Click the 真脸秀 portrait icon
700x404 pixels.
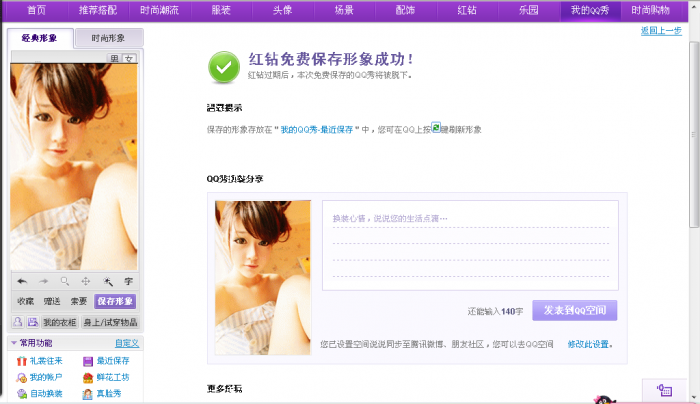(88, 394)
